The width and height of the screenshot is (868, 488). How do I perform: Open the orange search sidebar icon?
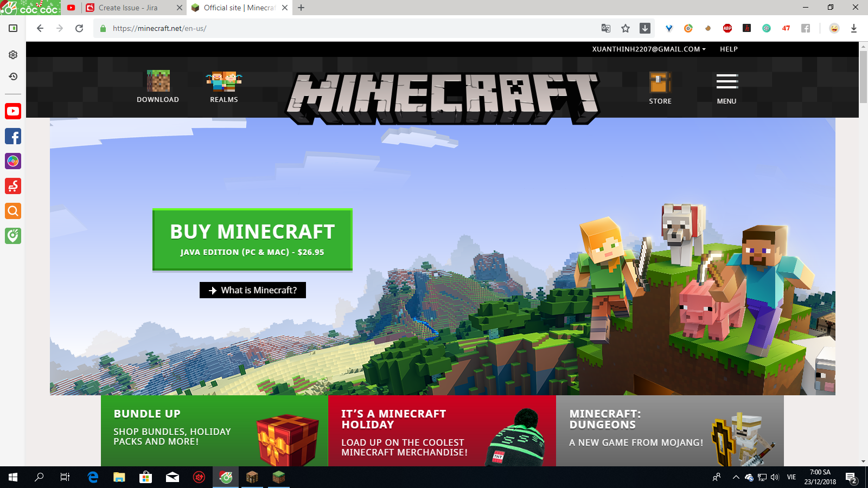pos(13,211)
